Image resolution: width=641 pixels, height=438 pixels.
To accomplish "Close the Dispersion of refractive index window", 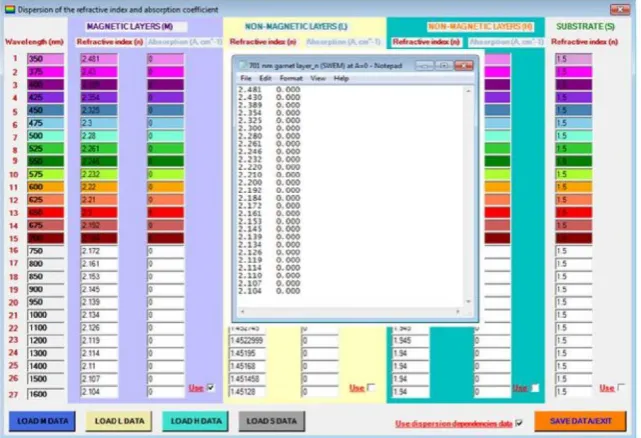I will pyautogui.click(x=620, y=9).
